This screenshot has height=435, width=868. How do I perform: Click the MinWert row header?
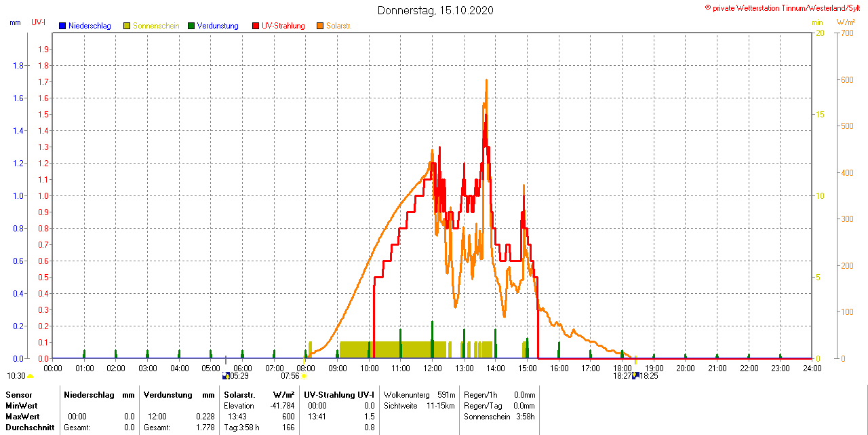point(22,405)
